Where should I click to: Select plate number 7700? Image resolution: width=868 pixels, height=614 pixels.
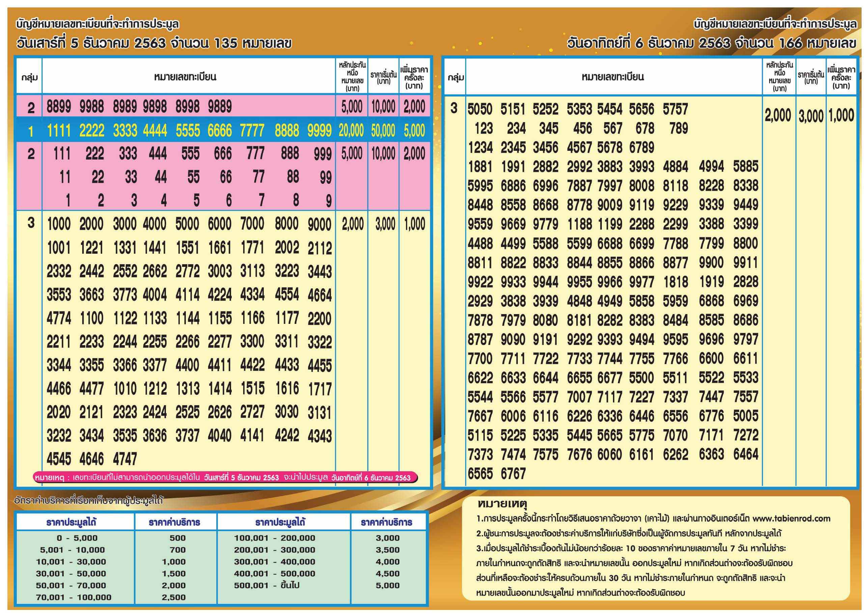(480, 359)
